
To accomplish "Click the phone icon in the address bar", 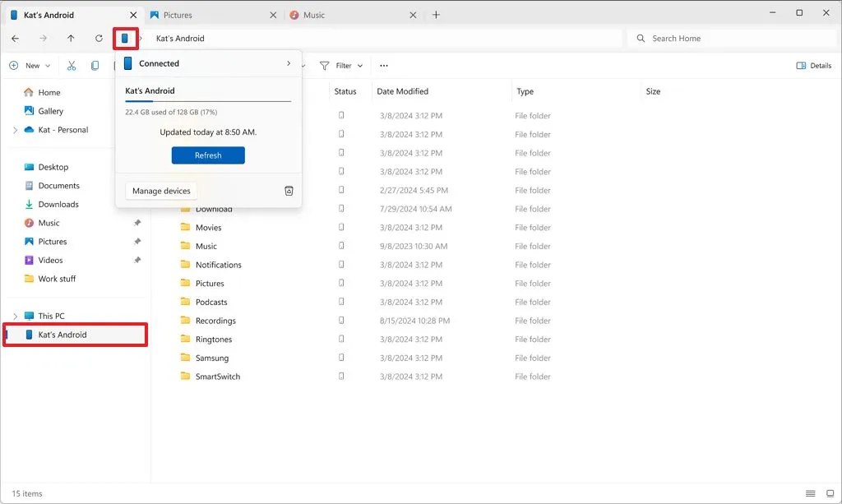I will tap(124, 38).
